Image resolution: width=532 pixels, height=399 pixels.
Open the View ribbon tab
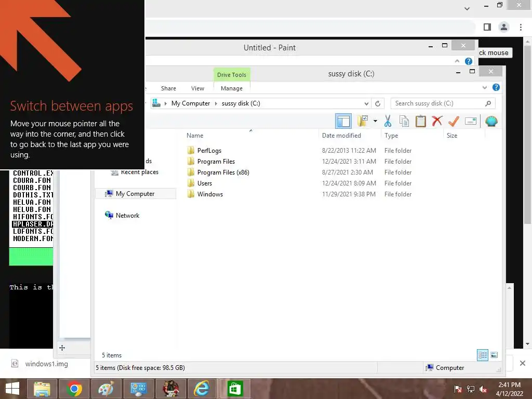click(x=197, y=88)
